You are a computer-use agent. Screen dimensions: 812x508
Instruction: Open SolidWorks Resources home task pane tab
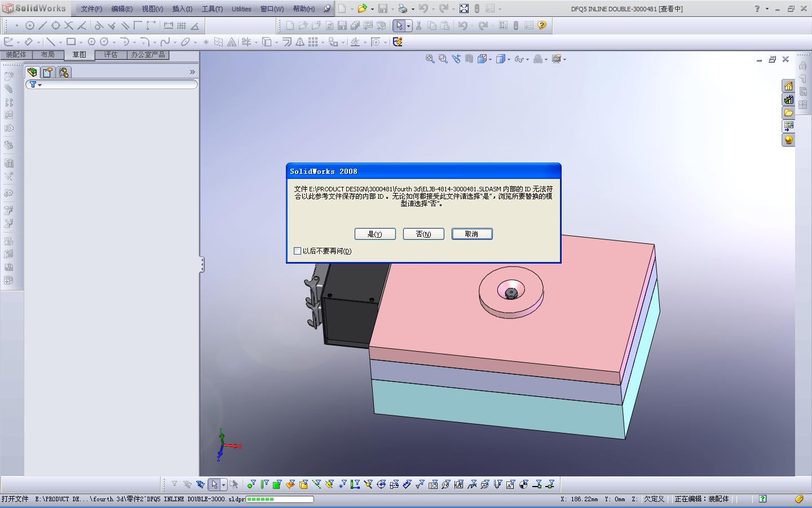[788, 86]
